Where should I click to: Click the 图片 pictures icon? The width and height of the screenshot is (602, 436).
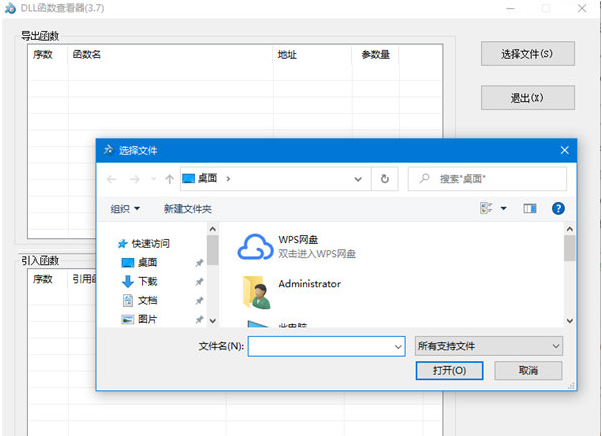click(127, 319)
